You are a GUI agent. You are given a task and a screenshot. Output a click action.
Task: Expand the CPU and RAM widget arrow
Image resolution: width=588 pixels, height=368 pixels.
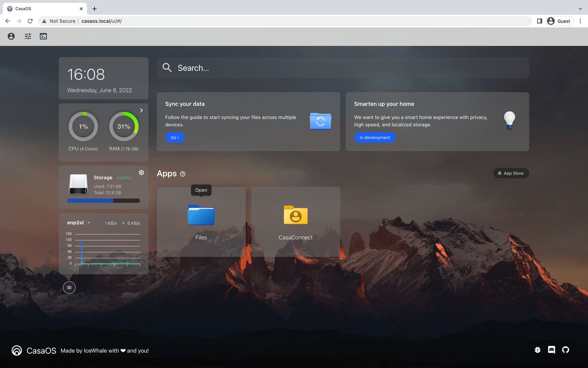(x=141, y=110)
